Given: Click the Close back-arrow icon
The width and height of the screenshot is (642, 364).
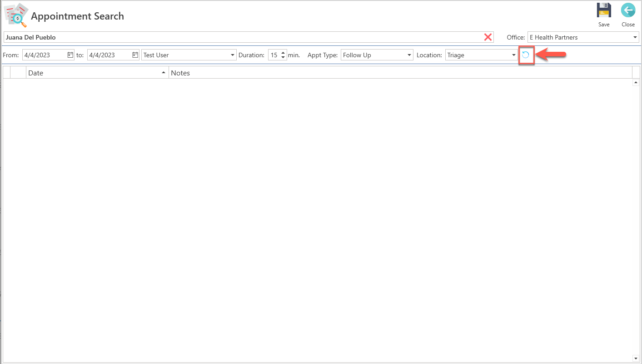Looking at the screenshot, I should tap(628, 10).
